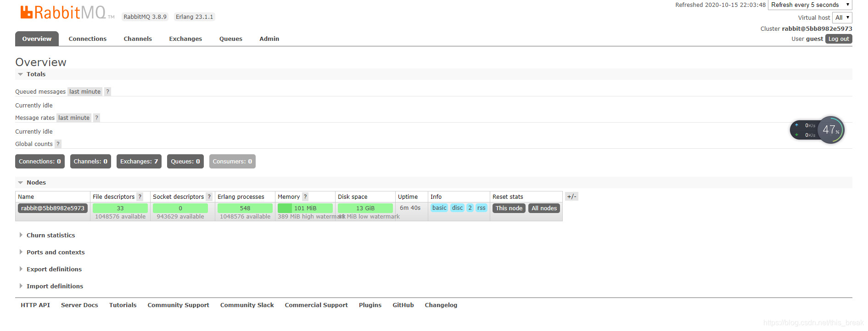Click the network speed 47% widget
Screen dimensions: 868x331
pyautogui.click(x=817, y=130)
